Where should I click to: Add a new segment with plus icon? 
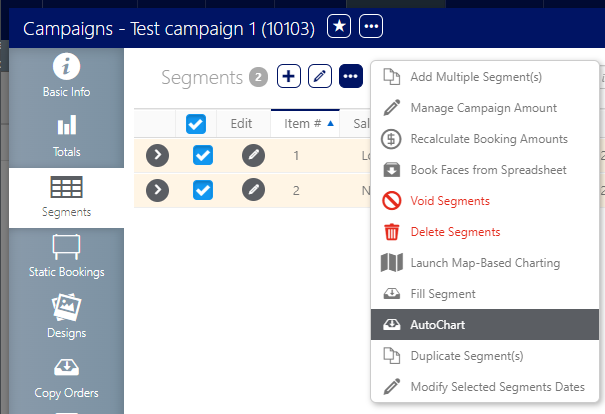(288, 77)
